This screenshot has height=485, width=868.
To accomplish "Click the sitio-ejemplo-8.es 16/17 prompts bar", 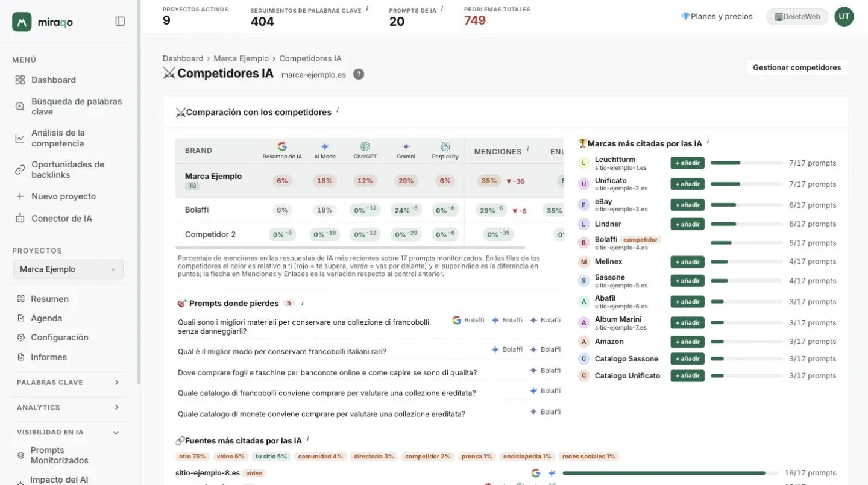I will [x=669, y=473].
